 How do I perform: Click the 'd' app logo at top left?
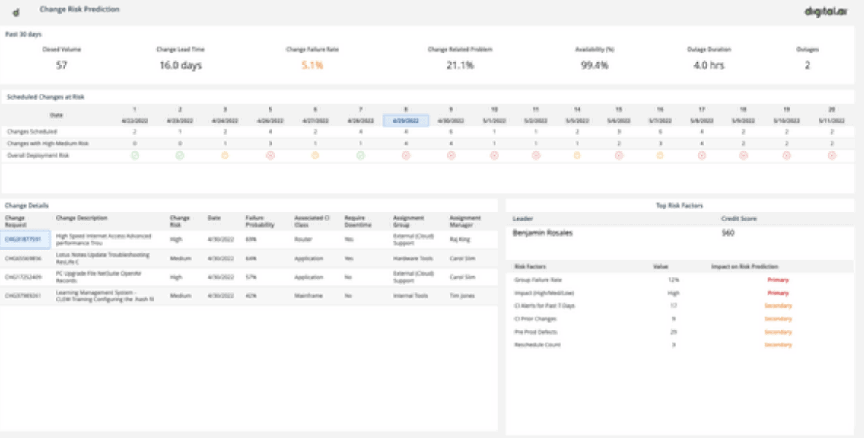coord(15,11)
